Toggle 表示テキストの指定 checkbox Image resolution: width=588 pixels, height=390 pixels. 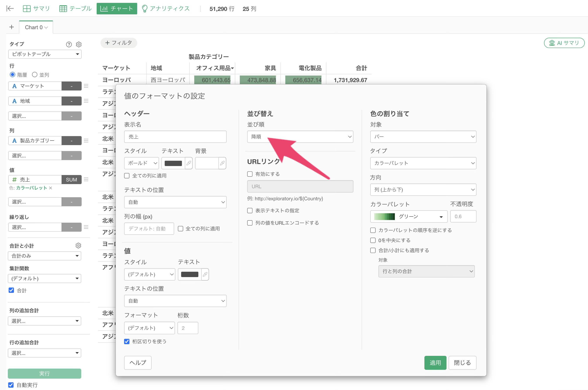coord(250,210)
